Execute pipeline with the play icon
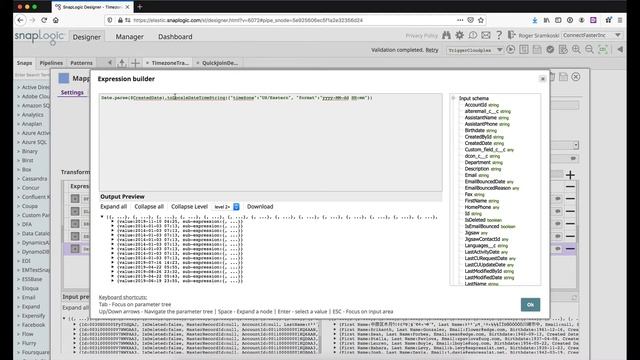640x360 pixels. tap(511, 50)
